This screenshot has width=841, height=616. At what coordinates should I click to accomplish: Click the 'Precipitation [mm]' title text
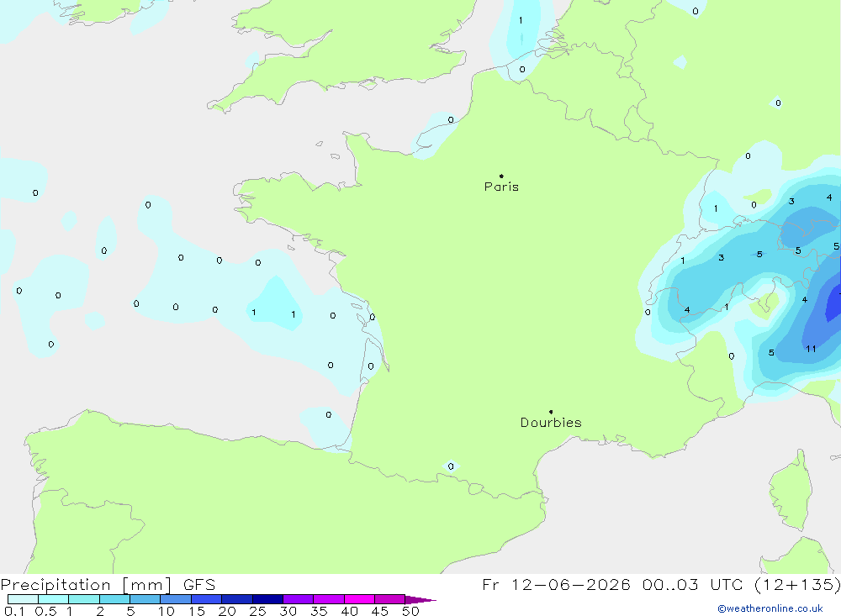pos(86,584)
